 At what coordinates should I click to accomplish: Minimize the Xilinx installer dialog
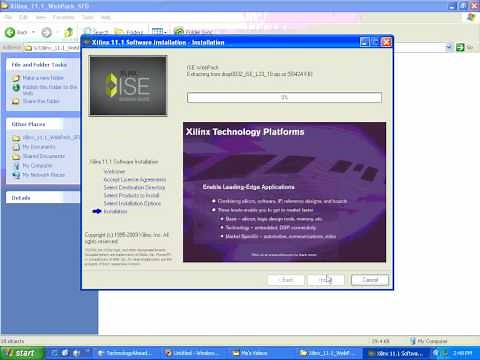pyautogui.click(x=364, y=42)
